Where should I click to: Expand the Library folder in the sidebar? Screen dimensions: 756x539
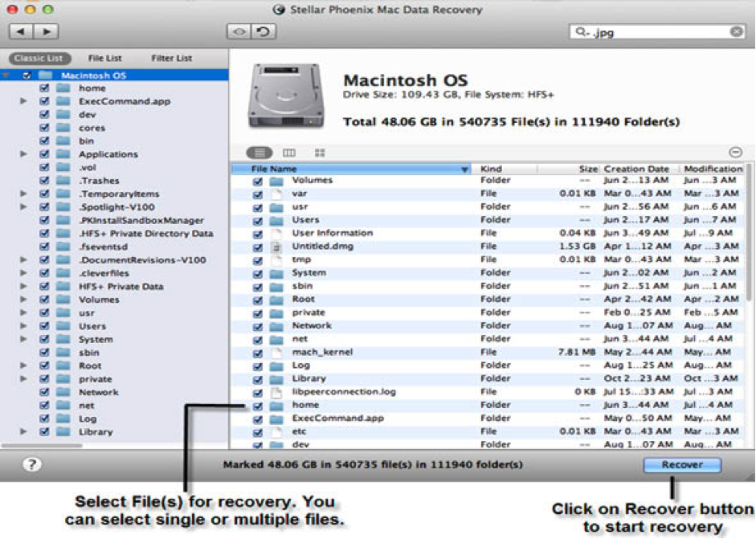tap(23, 432)
